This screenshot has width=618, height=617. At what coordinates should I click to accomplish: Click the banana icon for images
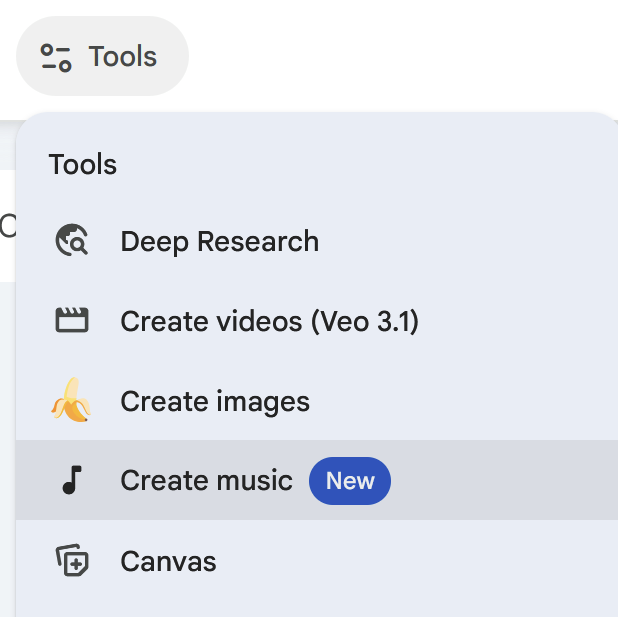pyautogui.click(x=71, y=400)
